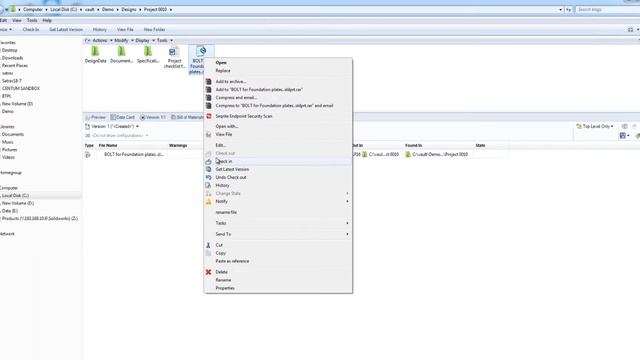Click the red Delete X icon
This screenshot has width=640, height=360.
[208, 272]
